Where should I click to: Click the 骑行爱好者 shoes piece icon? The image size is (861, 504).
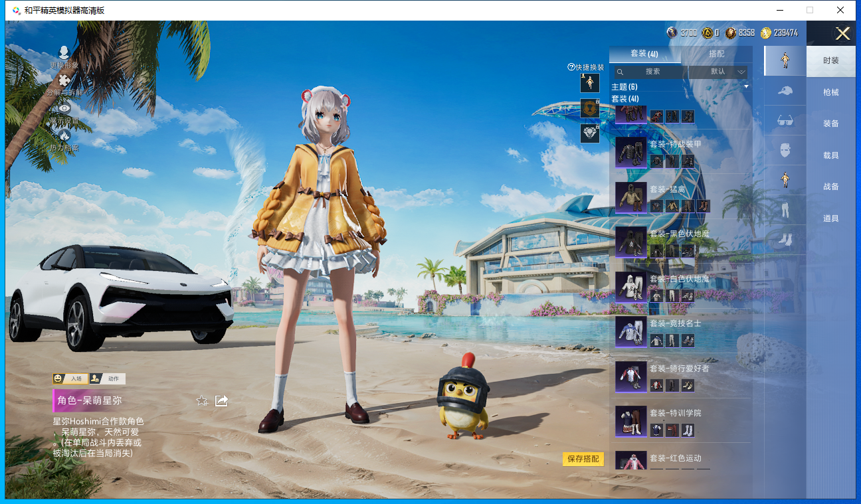click(688, 385)
